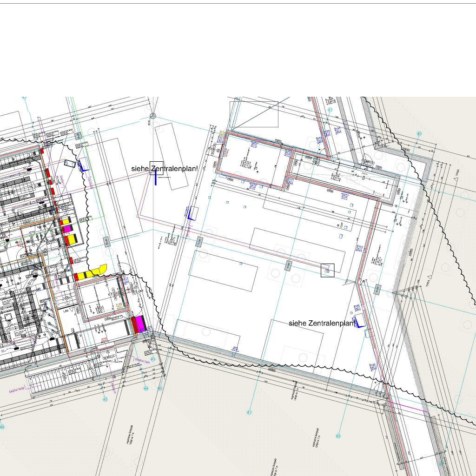Image resolution: width=476 pixels, height=476 pixels.
Task: Click the top rectangle crossed by diagonal
Action: pos(254,114)
